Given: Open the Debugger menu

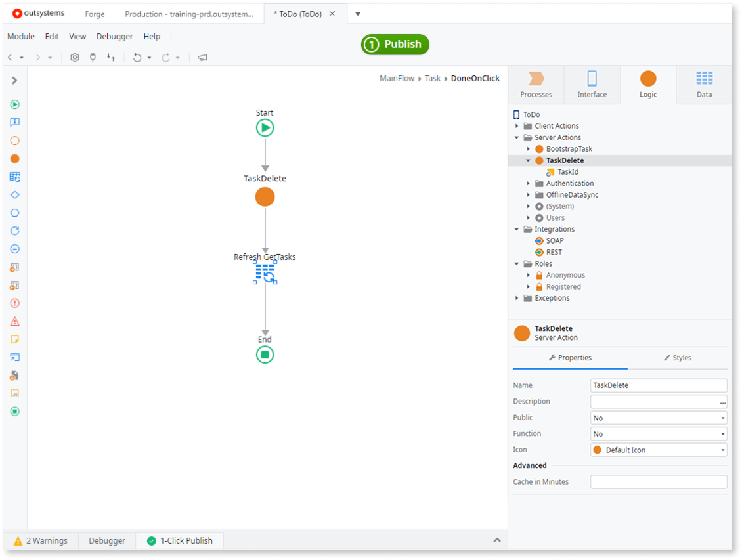Looking at the screenshot, I should (x=114, y=36).
